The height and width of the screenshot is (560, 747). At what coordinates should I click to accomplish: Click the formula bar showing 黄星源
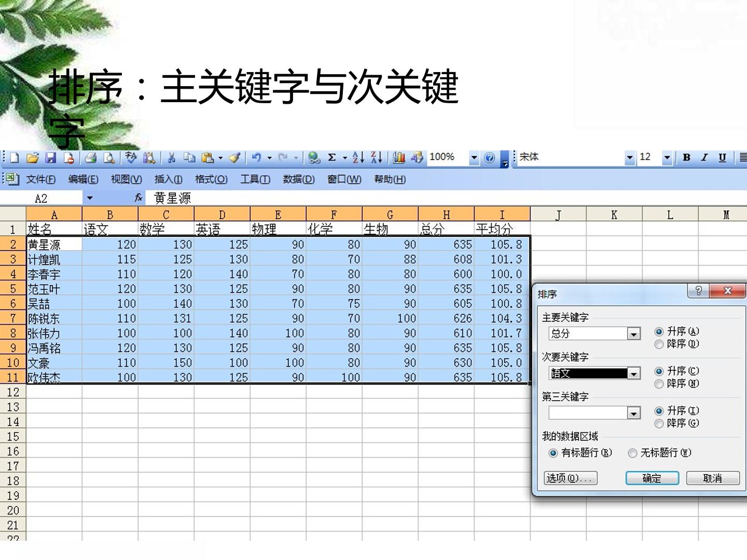tap(446, 198)
